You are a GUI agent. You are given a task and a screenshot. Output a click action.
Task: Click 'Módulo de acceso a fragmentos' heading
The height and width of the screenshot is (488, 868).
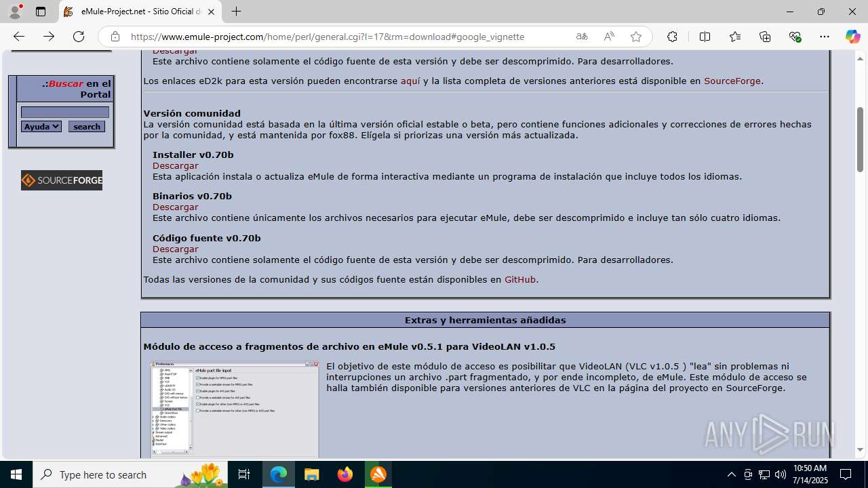(349, 346)
